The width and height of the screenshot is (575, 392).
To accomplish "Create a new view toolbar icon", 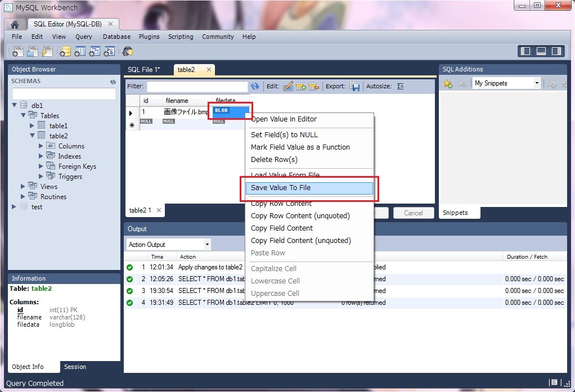I will tap(95, 51).
